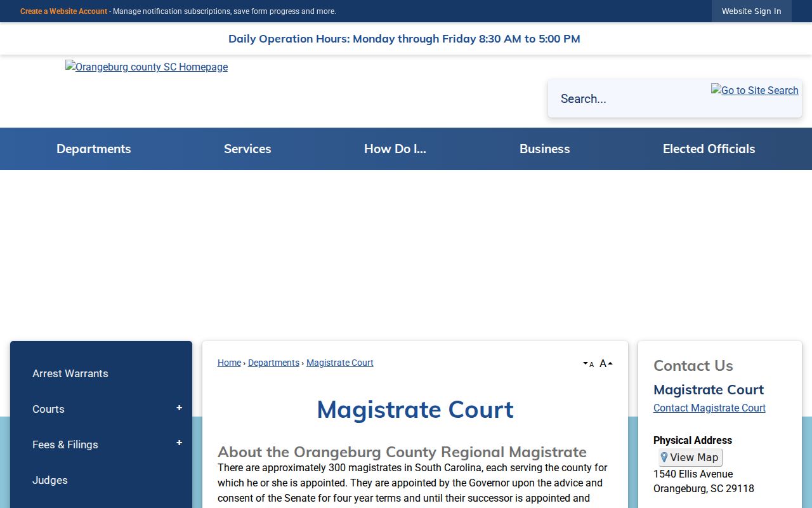Open Judges in the sidebar
This screenshot has width=812, height=508.
(x=50, y=480)
